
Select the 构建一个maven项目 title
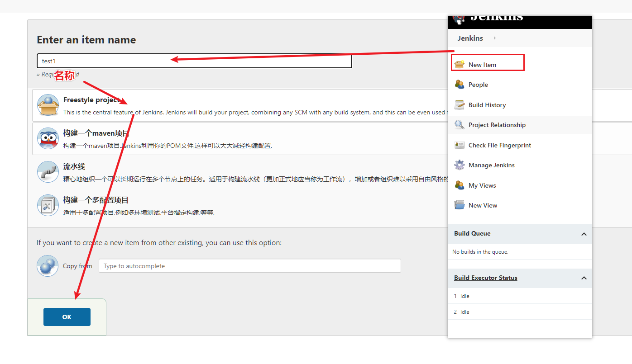(96, 133)
